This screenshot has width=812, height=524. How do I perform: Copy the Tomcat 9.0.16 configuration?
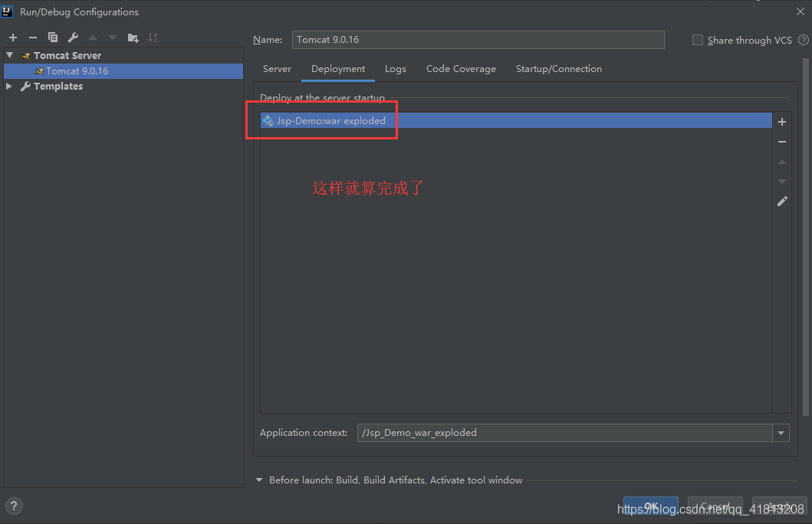coord(52,37)
